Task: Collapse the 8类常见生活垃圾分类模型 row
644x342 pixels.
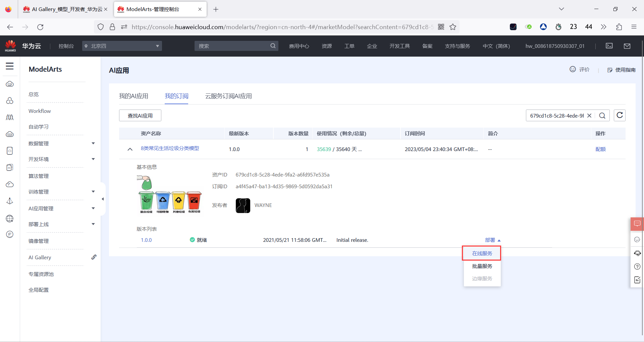Action: (x=130, y=149)
